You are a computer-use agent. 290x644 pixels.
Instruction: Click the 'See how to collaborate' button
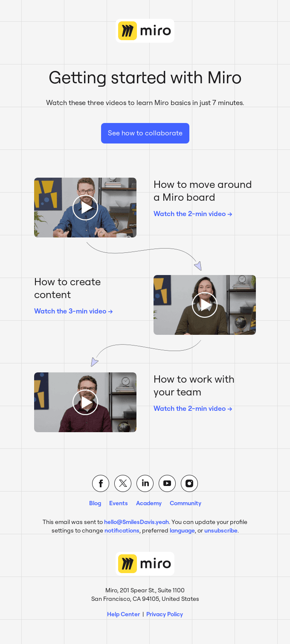click(145, 133)
